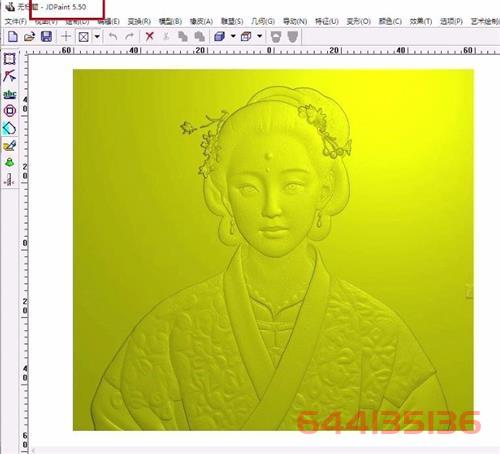Open the 变换(R) menu

tap(139, 22)
